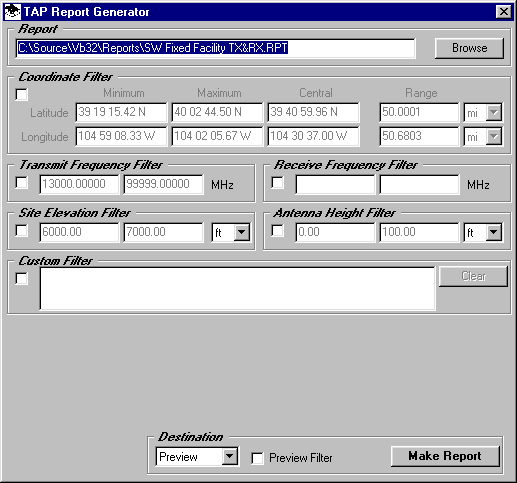Tick the Preview Filter checkbox
Image resolution: width=517 pixels, height=483 pixels.
(x=257, y=458)
